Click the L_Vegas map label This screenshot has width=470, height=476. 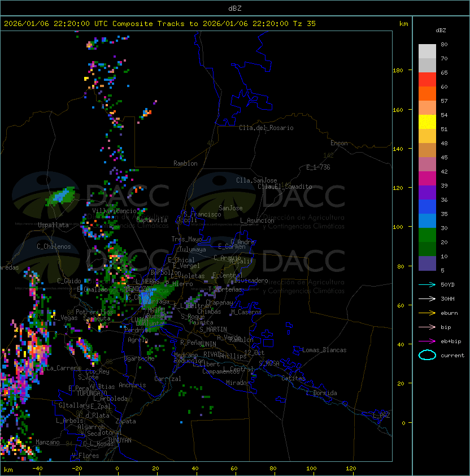pyautogui.click(x=66, y=318)
